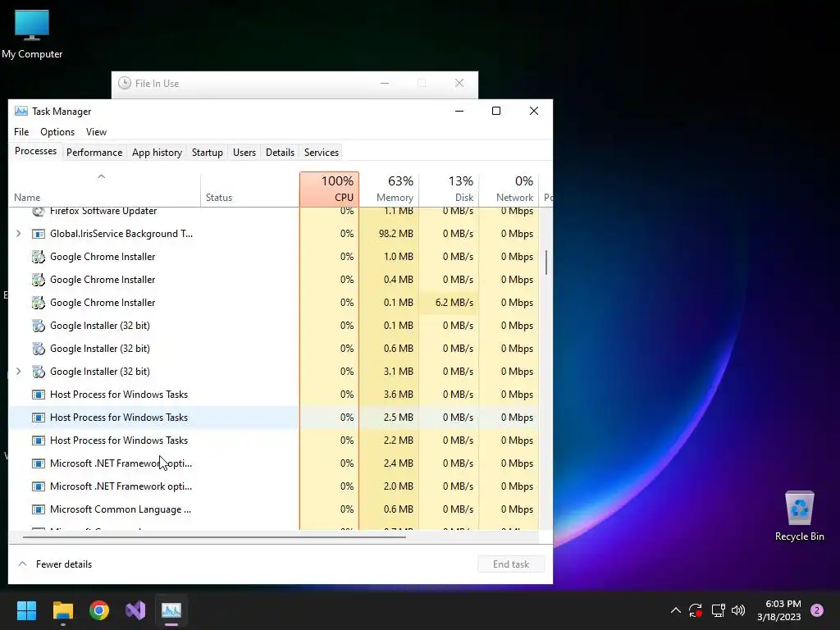Switch to the Performance tab
Image resolution: width=840 pixels, height=630 pixels.
point(94,152)
